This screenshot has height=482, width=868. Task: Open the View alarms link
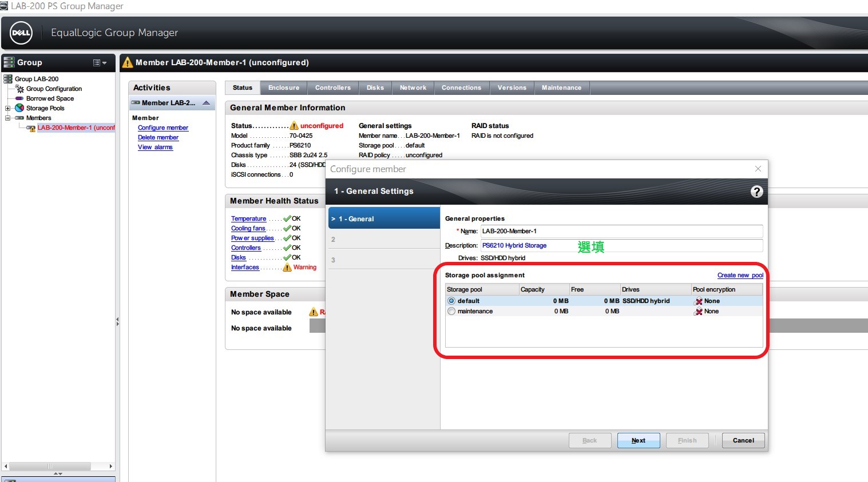pos(155,147)
